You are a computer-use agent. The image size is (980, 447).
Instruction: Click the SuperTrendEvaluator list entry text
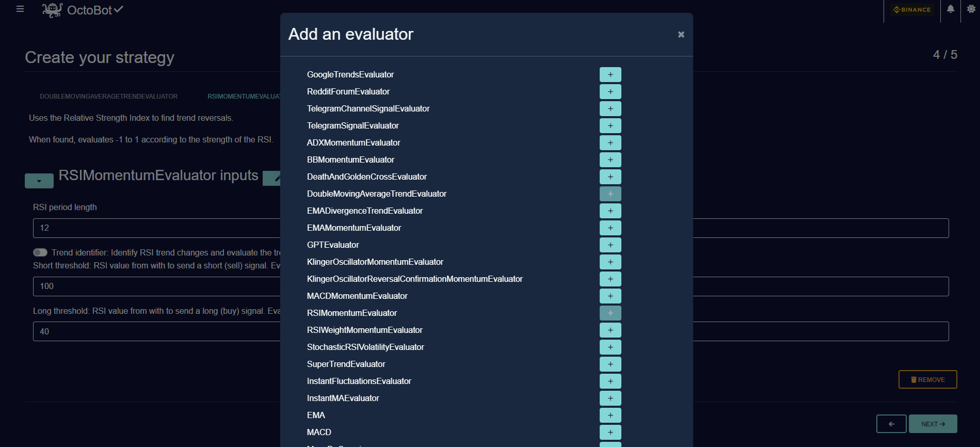pos(346,364)
